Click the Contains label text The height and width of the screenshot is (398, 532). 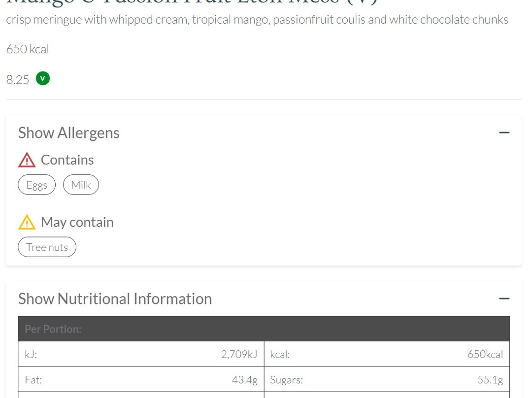click(x=67, y=160)
